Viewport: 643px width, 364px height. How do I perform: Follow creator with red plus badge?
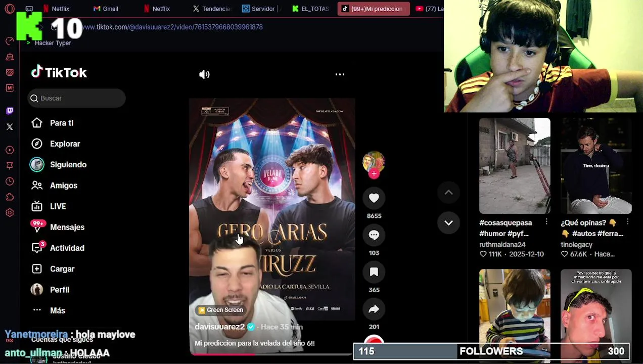point(374,174)
